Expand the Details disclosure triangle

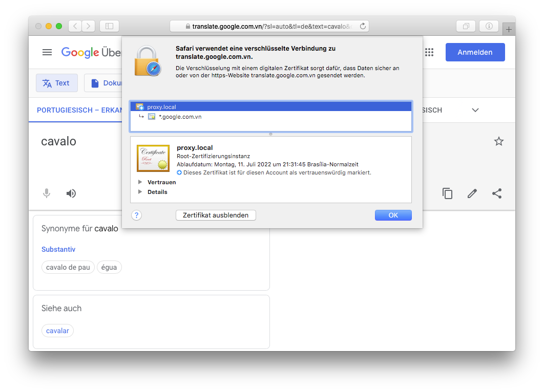(x=140, y=192)
